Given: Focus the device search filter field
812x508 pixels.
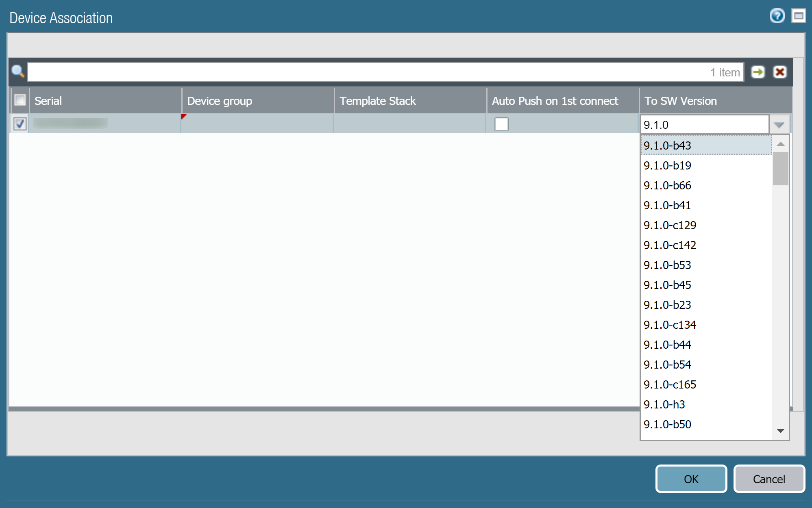Looking at the screenshot, I should (366, 72).
